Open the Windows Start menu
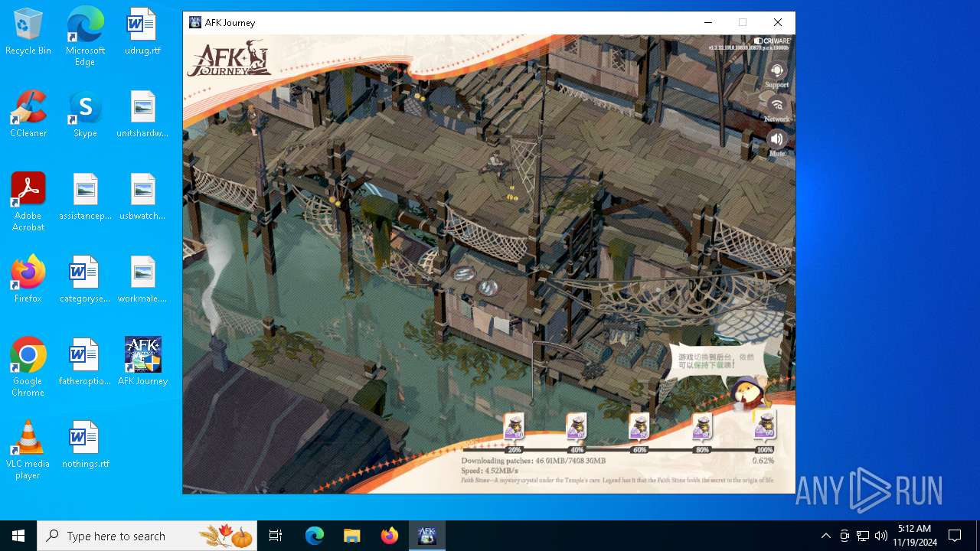Image resolution: width=980 pixels, height=551 pixels. tap(18, 536)
